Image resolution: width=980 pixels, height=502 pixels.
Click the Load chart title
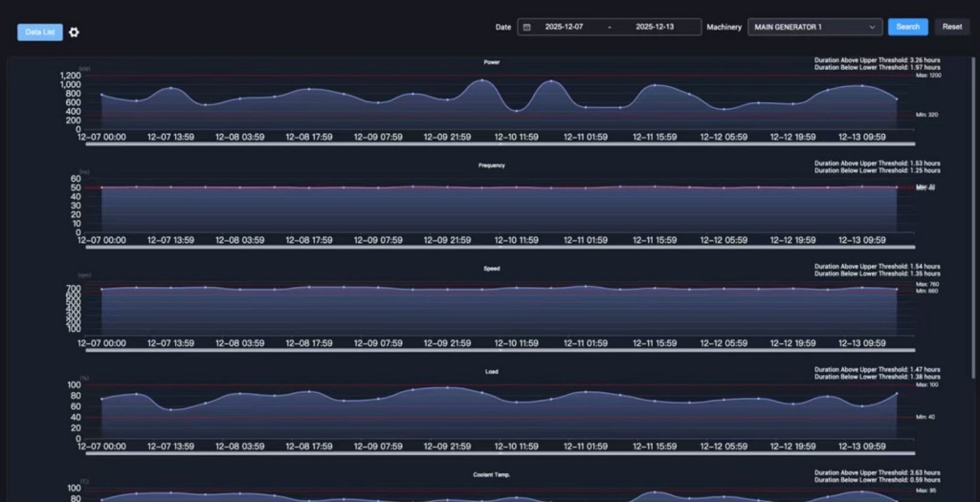tap(491, 372)
